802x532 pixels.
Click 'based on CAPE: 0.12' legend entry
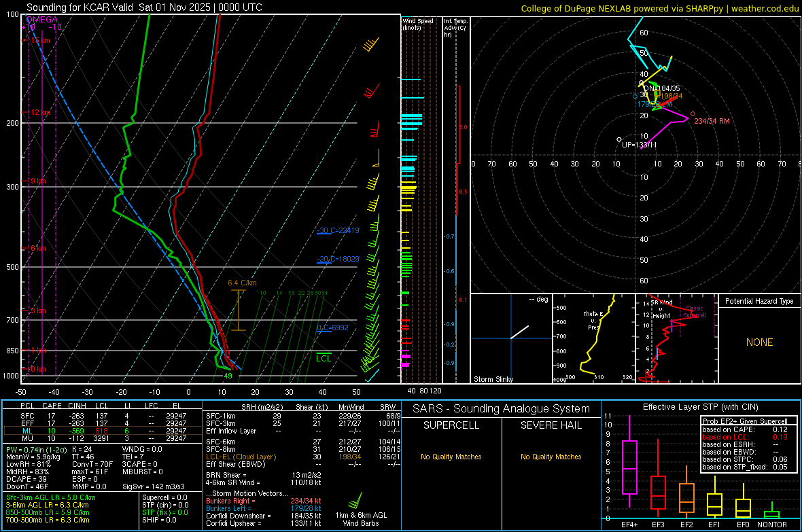click(745, 429)
